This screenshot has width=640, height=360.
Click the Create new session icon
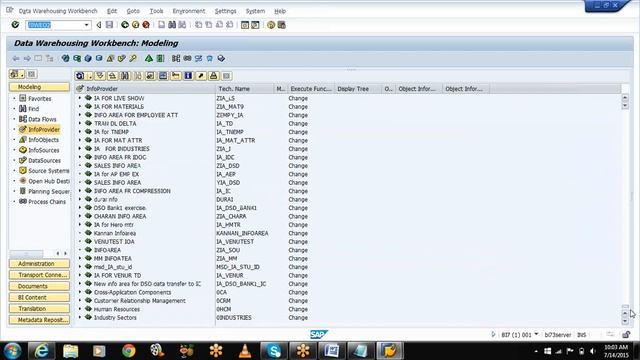(244, 25)
